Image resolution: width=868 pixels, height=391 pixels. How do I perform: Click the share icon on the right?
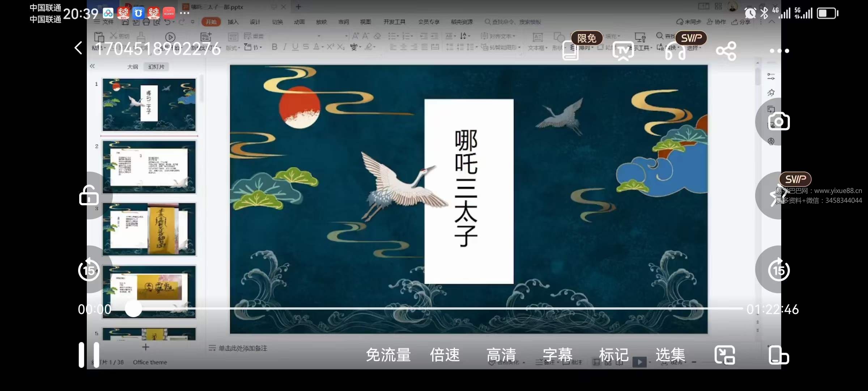click(x=726, y=51)
